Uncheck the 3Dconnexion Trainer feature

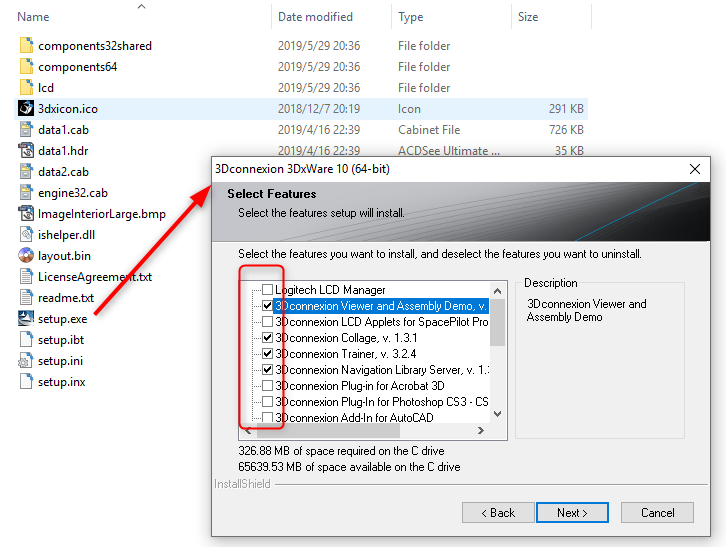[x=267, y=354]
